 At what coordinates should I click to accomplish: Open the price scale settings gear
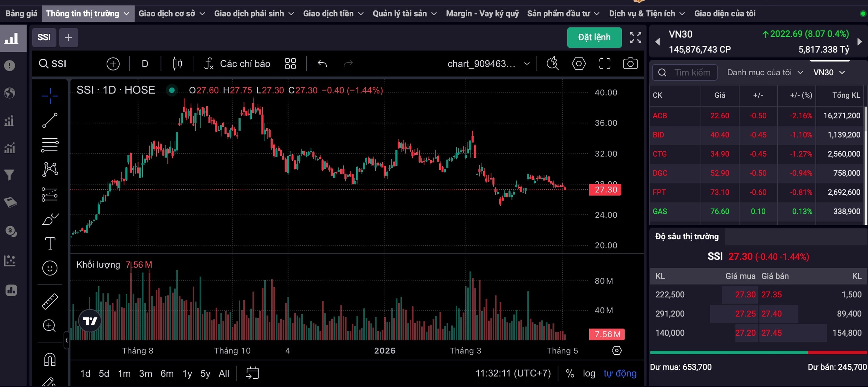(x=617, y=351)
